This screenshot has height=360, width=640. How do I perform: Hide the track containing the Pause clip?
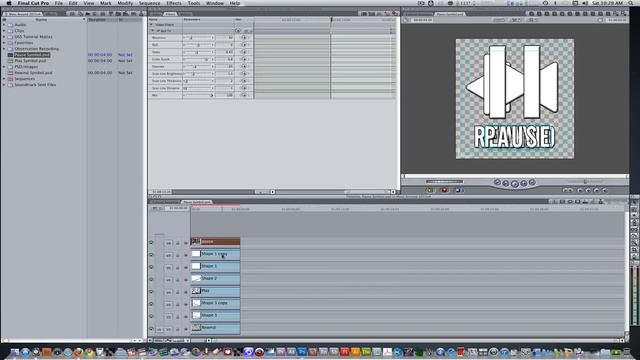coord(151,243)
